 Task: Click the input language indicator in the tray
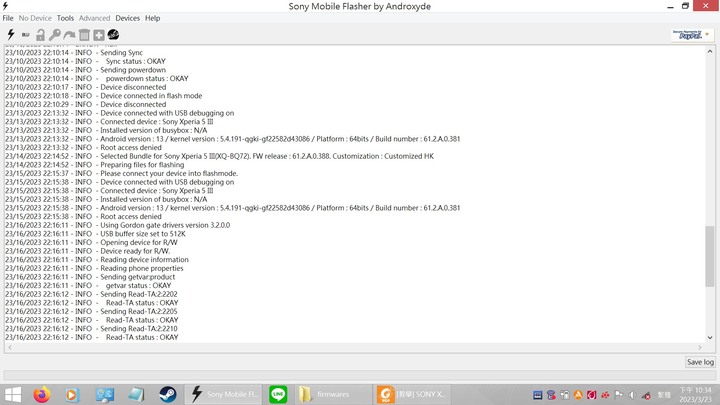[664, 395]
